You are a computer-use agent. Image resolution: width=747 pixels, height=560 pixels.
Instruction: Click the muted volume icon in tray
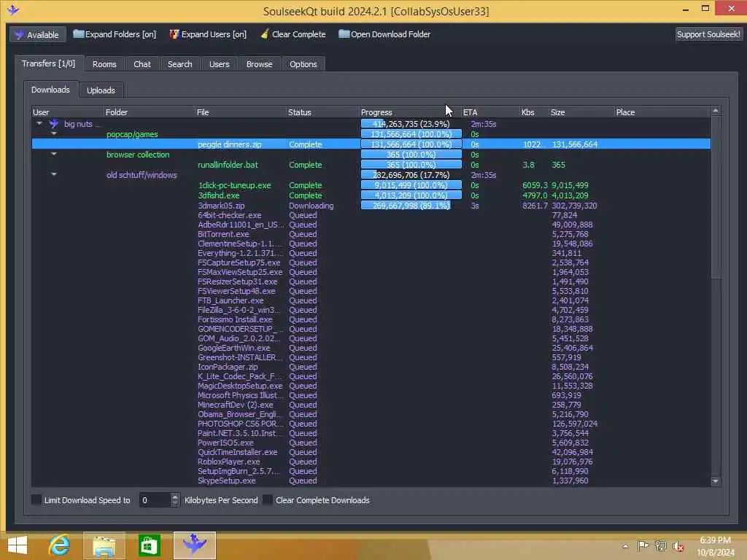pyautogui.click(x=678, y=546)
